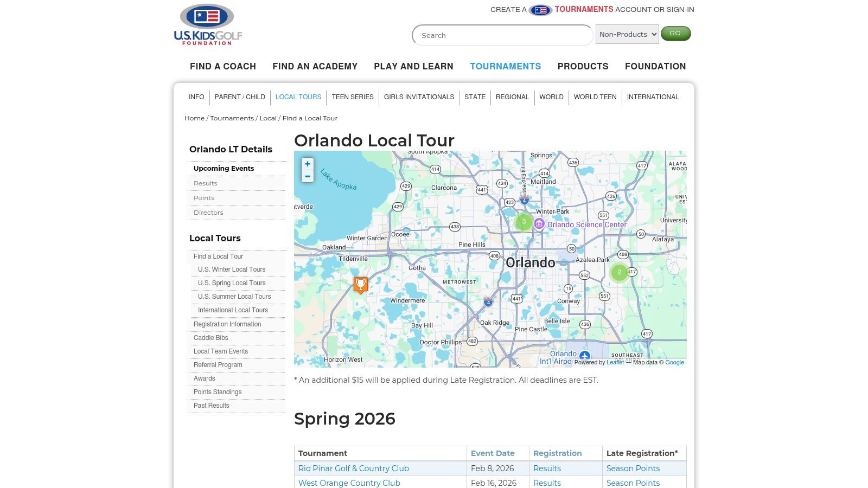Open the GIRLS INVITATIONALS sub-tab
Screen dimensions: 868x488
(x=419, y=97)
